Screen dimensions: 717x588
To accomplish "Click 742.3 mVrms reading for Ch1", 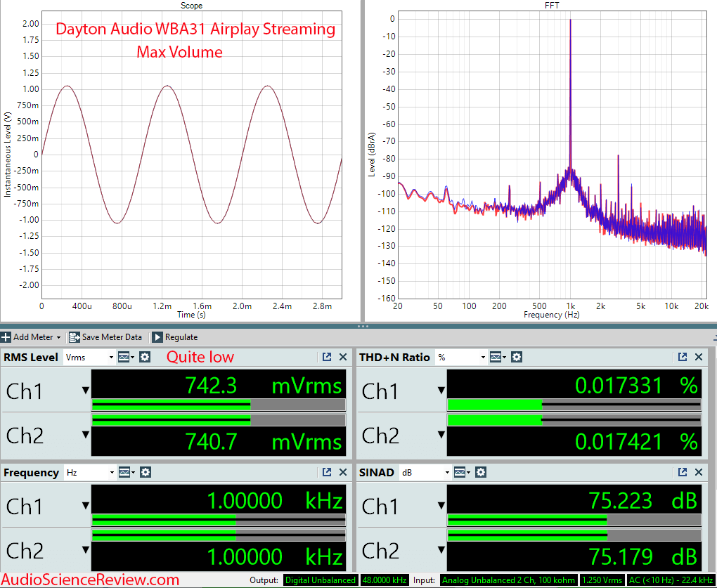I will (x=263, y=386).
